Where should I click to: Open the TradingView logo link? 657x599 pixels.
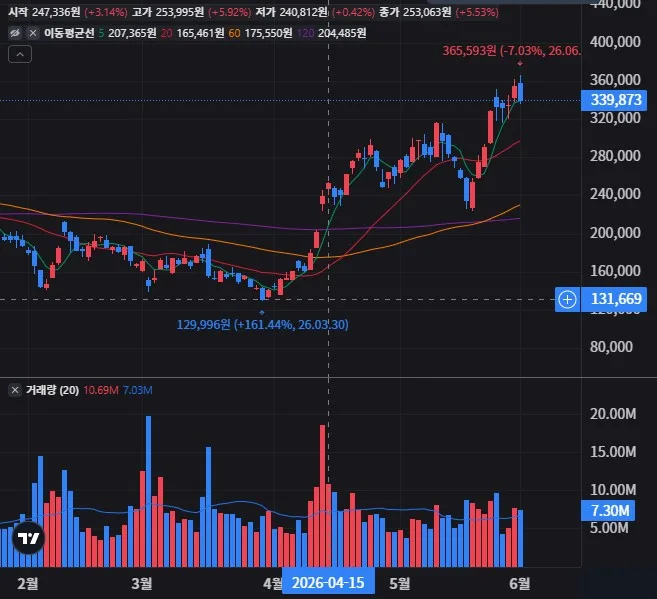point(28,538)
